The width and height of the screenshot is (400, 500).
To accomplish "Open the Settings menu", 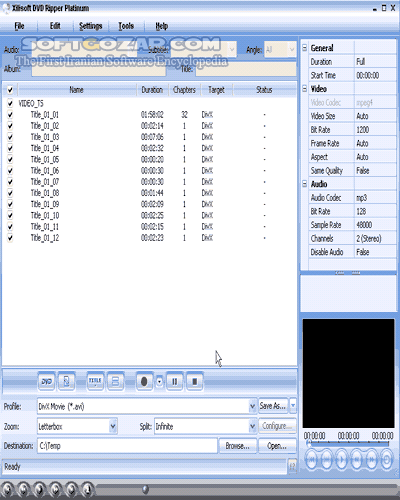I will point(91,26).
